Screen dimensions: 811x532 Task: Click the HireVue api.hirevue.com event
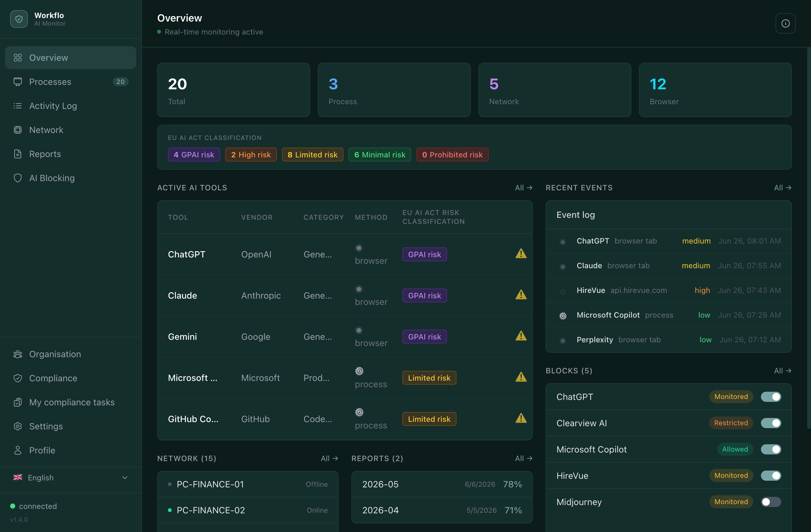[x=668, y=290]
